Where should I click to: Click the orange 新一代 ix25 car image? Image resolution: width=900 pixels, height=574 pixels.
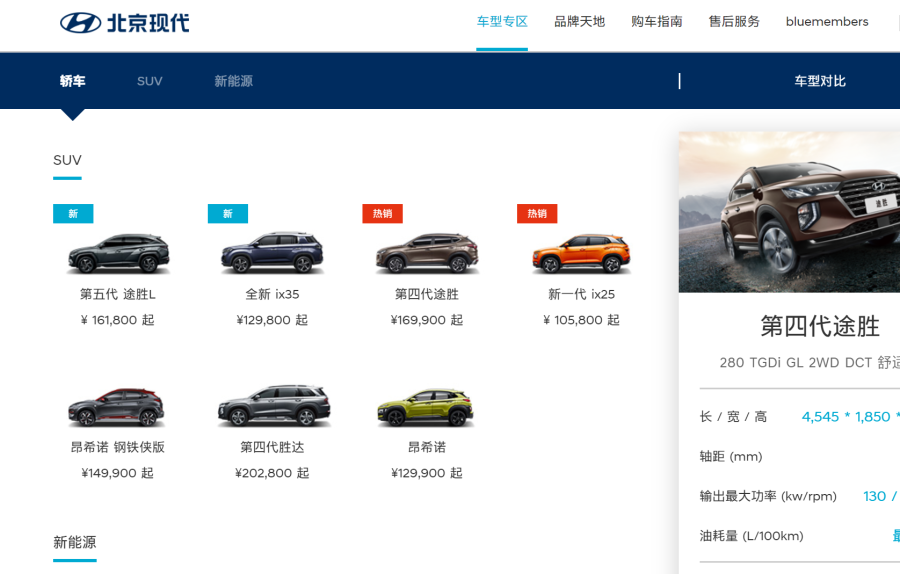(x=581, y=253)
